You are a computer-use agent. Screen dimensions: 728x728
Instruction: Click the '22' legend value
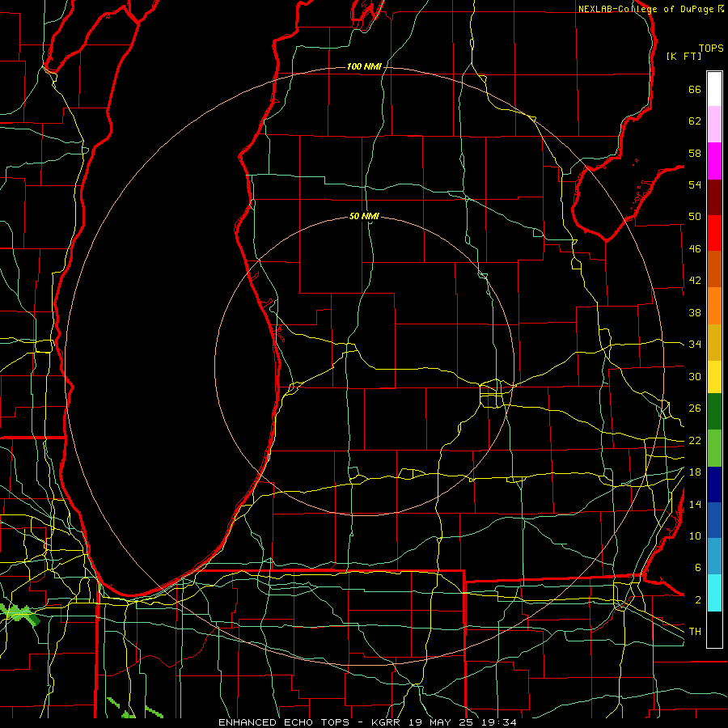click(x=695, y=441)
